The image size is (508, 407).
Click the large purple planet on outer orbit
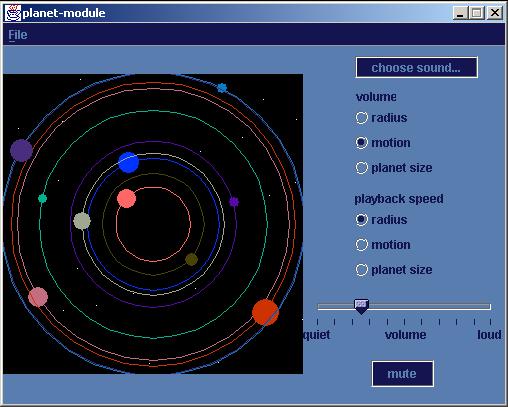click(21, 150)
